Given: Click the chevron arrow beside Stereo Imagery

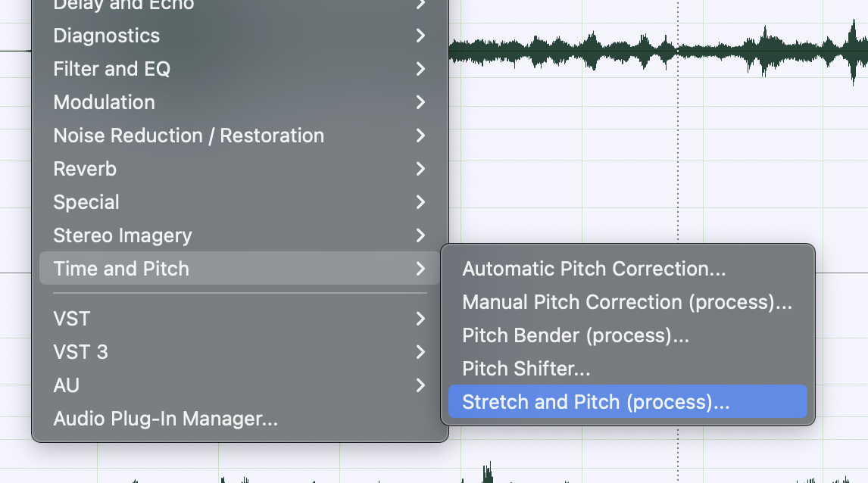Looking at the screenshot, I should click(x=420, y=235).
